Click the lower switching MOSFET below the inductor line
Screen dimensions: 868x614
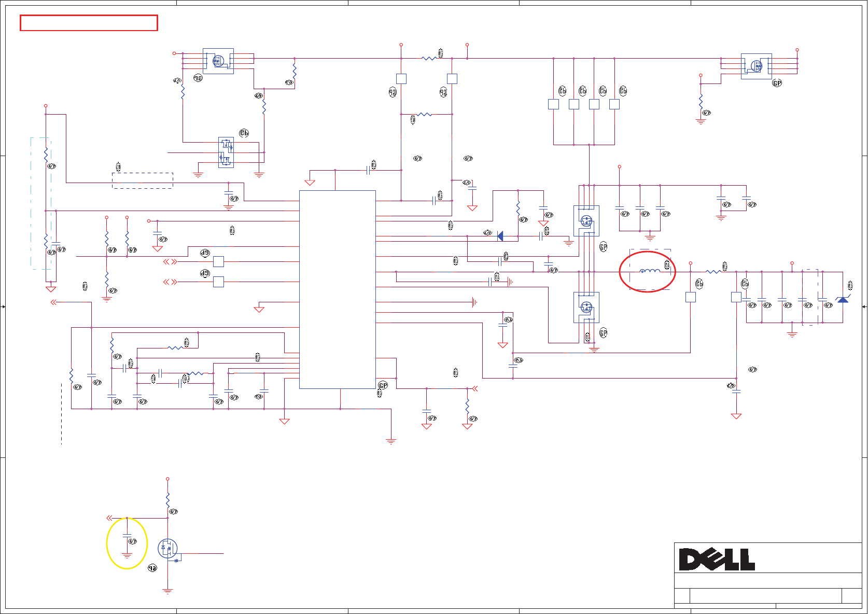pos(586,308)
